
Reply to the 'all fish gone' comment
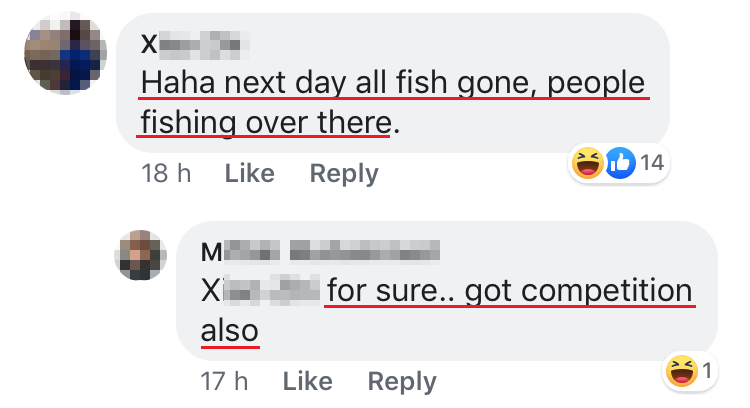pos(344,174)
